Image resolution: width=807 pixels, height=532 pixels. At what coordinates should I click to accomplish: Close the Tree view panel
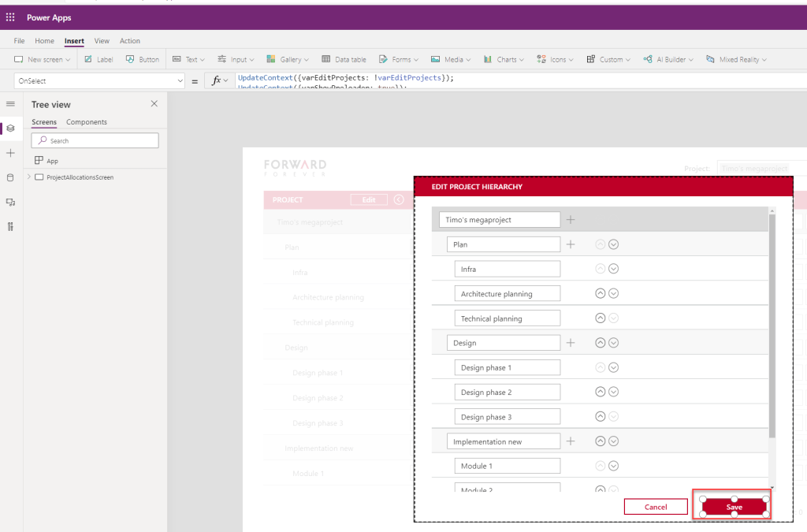(154, 104)
